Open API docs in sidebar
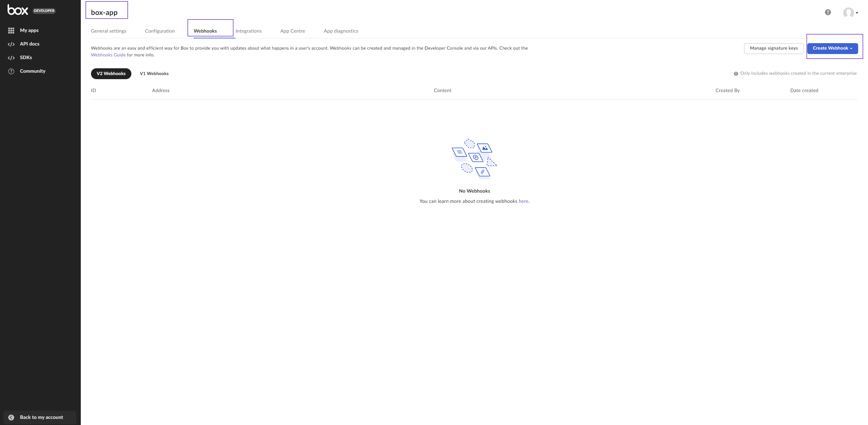The width and height of the screenshot is (868, 425). click(x=30, y=44)
